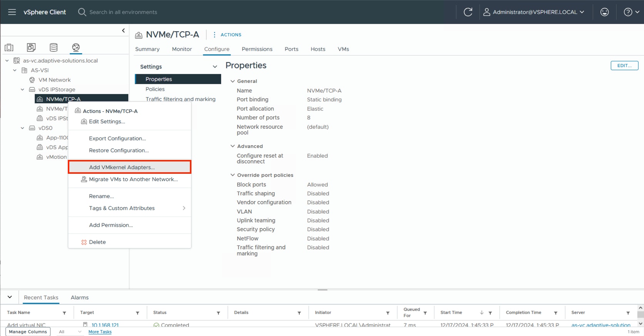The image size is (644, 336).
Task: Click the vDS0 switch icon in tree
Action: point(32,128)
